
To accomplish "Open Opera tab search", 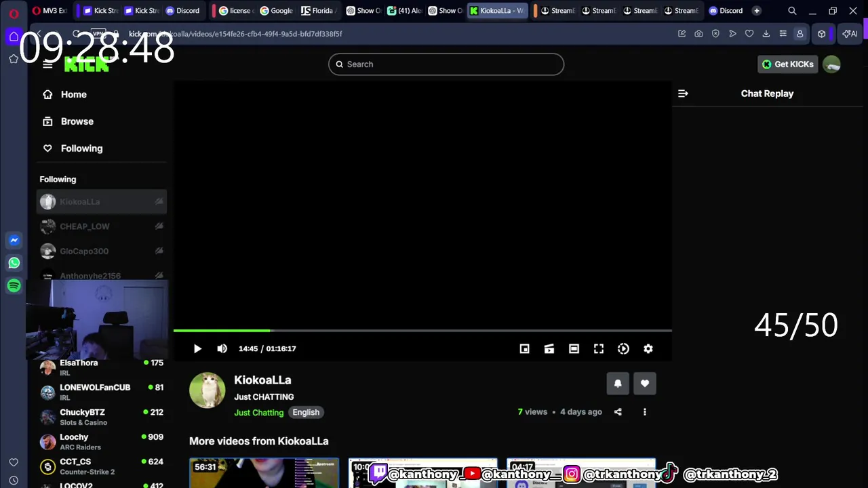I will tap(792, 11).
